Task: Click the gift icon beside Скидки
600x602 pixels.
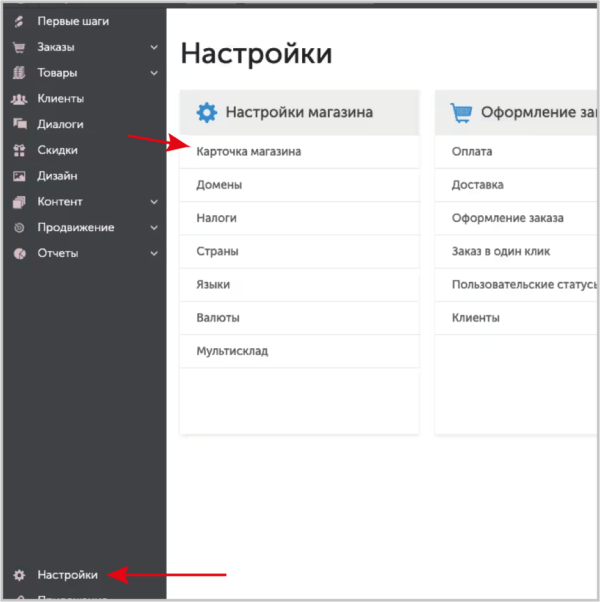Action: point(19,150)
